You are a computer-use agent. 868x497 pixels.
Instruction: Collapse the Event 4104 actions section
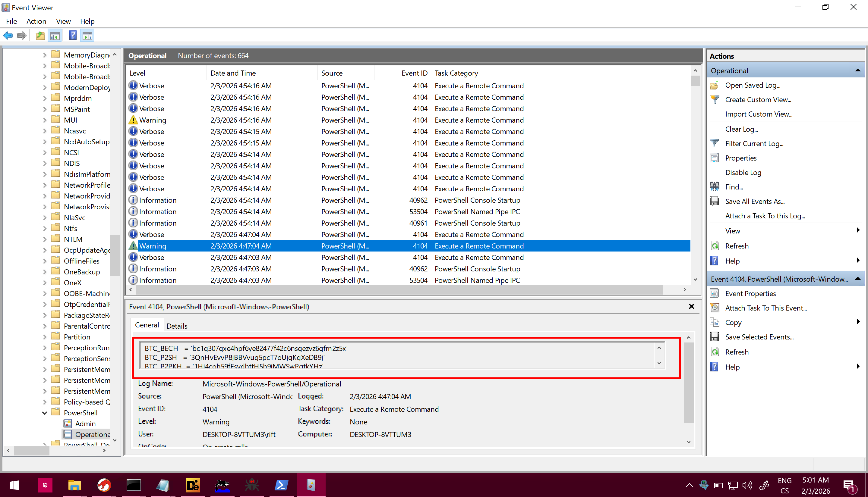pos(857,279)
